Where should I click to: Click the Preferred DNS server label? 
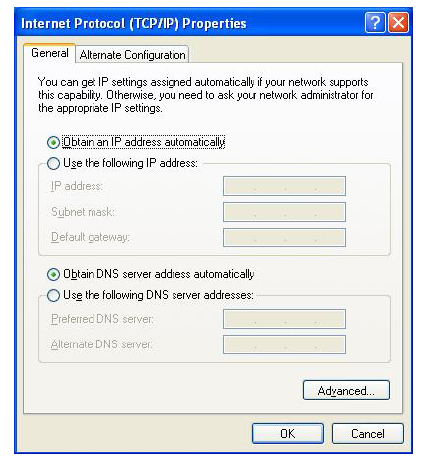pyautogui.click(x=102, y=319)
